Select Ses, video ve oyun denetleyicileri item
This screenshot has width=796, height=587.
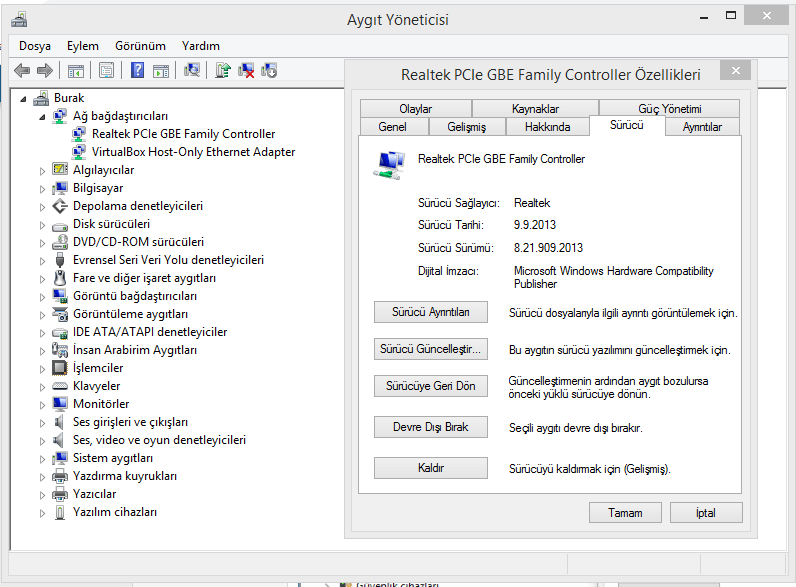159,440
